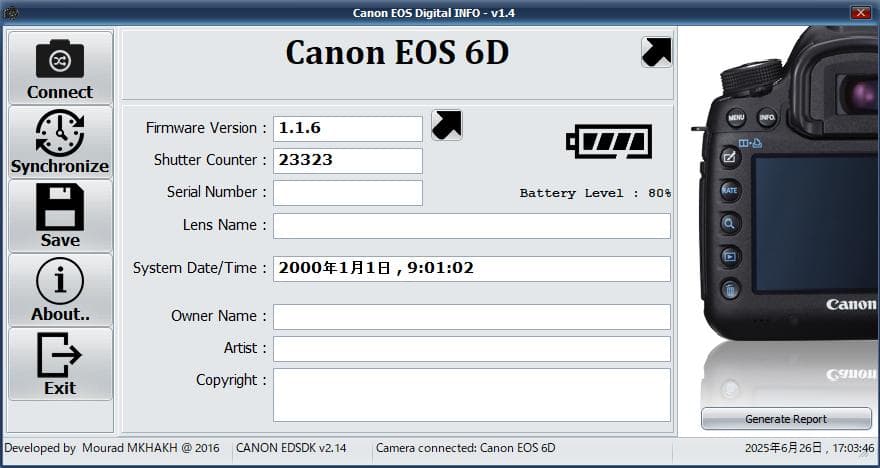Image resolution: width=880 pixels, height=468 pixels.
Task: Click the Copyright text area
Action: tap(472, 395)
